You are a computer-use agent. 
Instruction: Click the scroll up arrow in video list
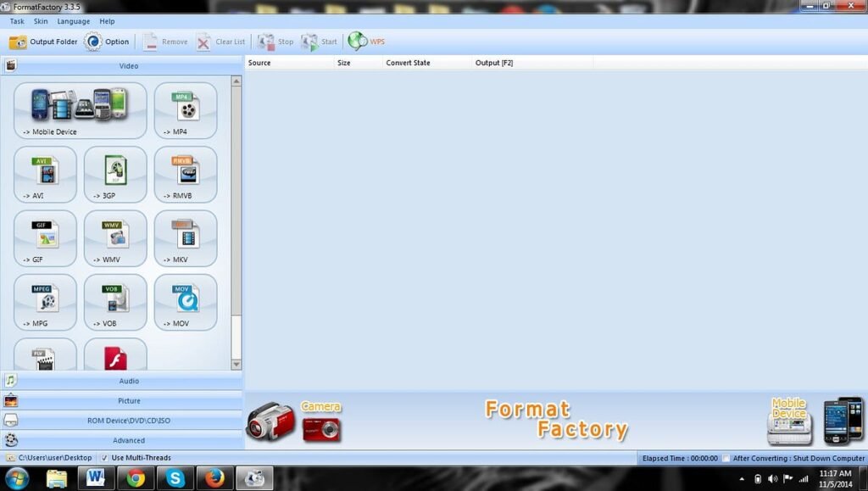[236, 81]
